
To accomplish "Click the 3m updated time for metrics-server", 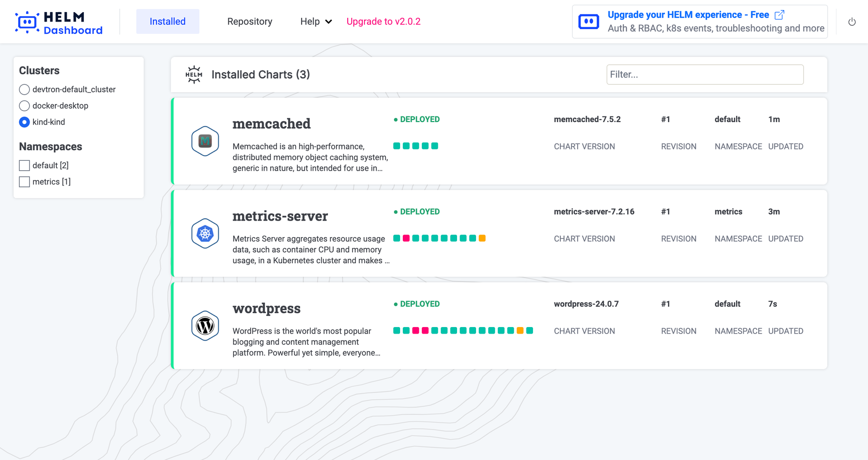I will 774,212.
